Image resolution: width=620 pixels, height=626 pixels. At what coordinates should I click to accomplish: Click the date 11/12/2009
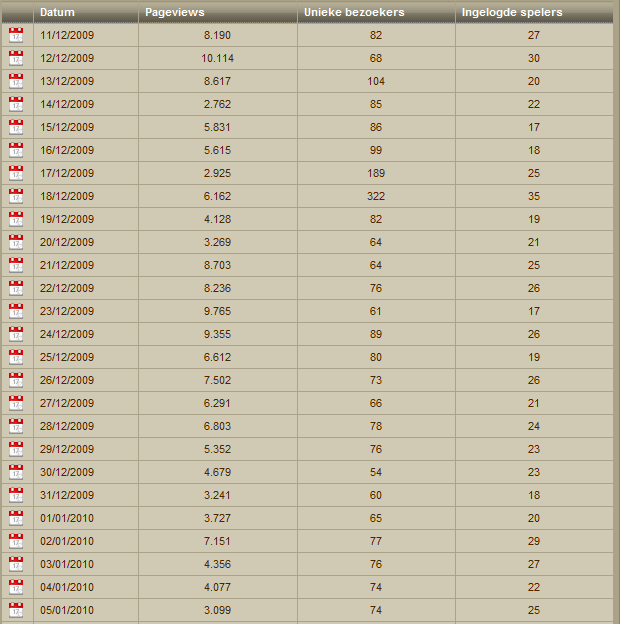[67, 35]
